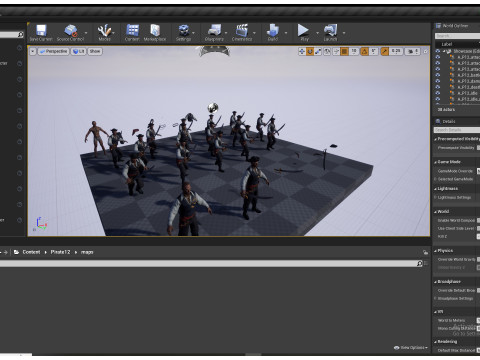The width and height of the screenshot is (480, 360).
Task: Toggle grid snapping in viewport
Action: tap(345, 51)
